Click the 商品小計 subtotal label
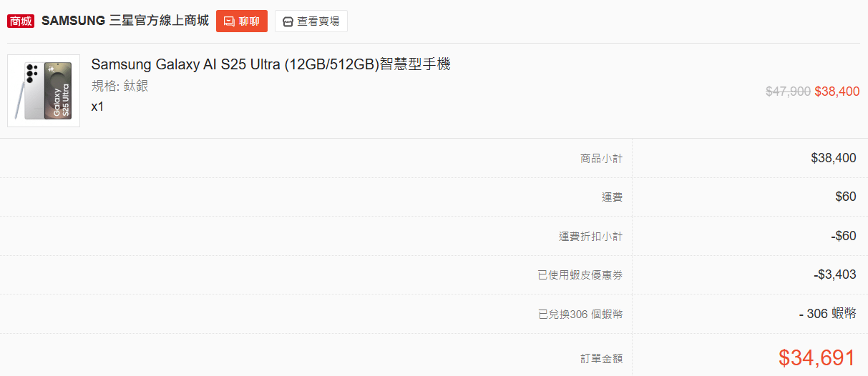Viewport: 868px width, 376px height. [601, 158]
